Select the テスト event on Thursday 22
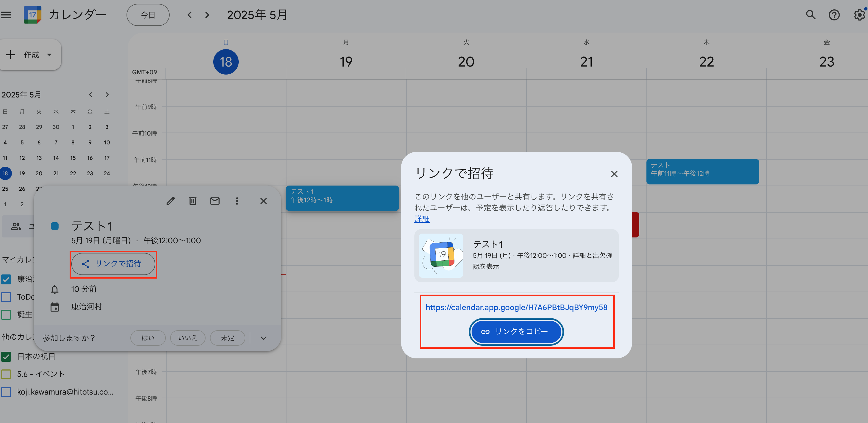The width and height of the screenshot is (868, 423). tap(702, 171)
